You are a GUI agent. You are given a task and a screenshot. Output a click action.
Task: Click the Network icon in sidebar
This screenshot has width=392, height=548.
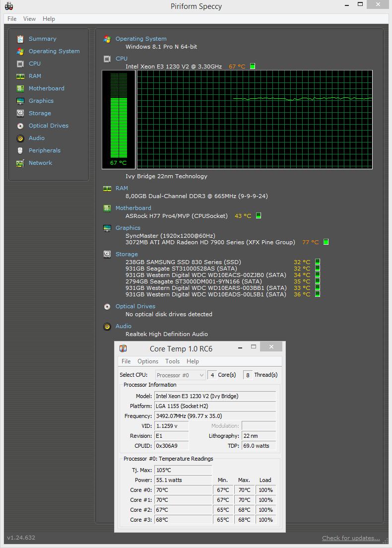click(20, 163)
